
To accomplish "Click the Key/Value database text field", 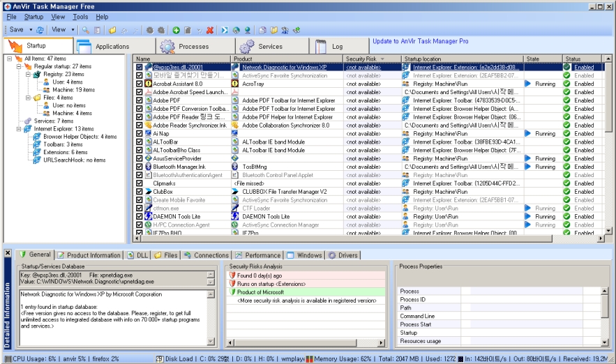I will click(114, 278).
